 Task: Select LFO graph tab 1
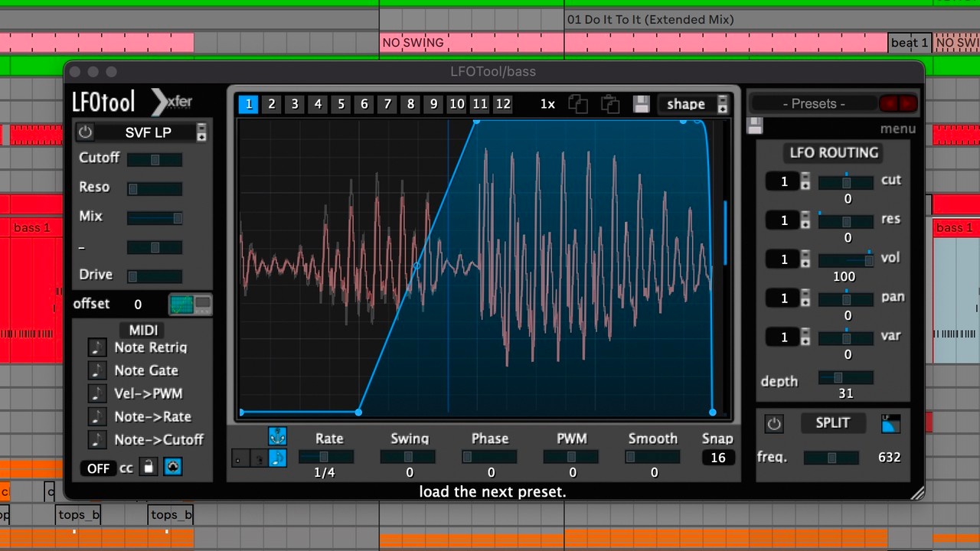248,104
